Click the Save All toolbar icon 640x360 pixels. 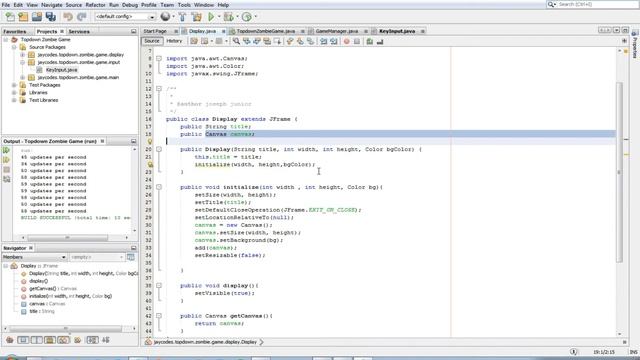tap(51, 17)
